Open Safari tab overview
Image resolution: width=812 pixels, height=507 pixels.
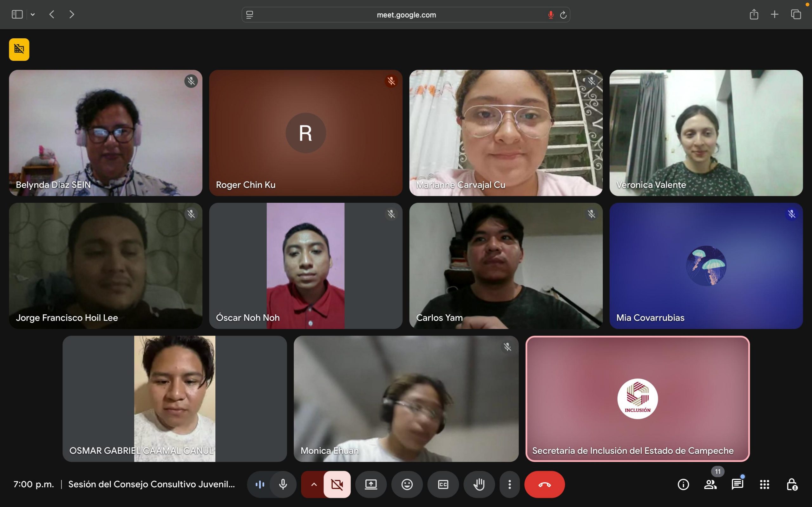(x=796, y=15)
